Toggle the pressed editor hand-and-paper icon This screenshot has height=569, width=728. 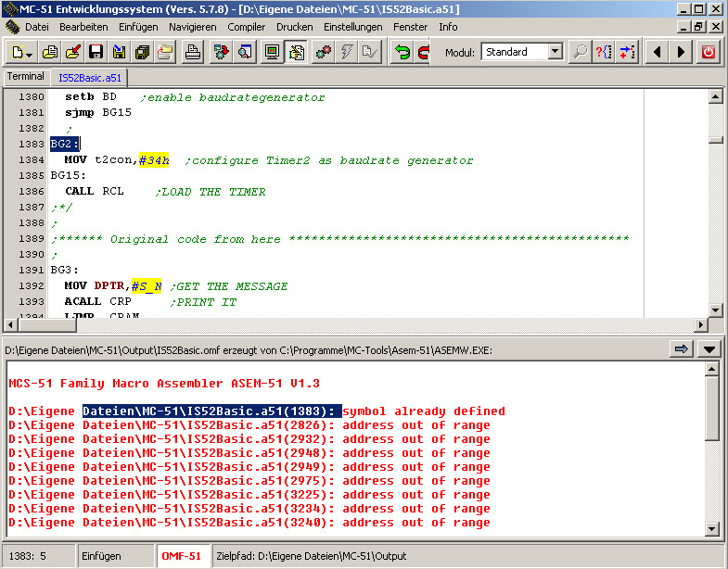296,52
